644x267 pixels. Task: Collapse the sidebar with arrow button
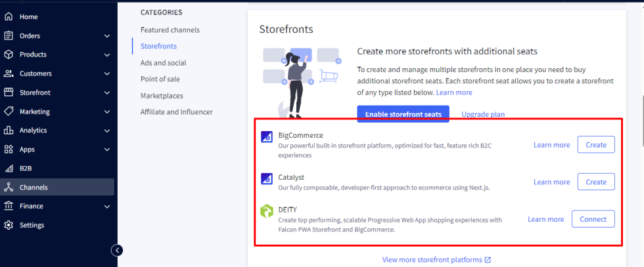pos(117,250)
